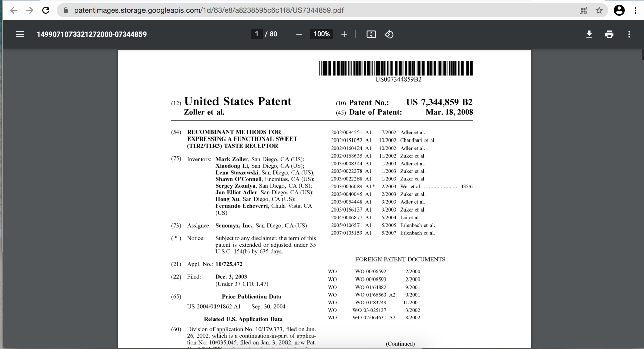The width and height of the screenshot is (644, 349).
Task: Click the total page count '/ 80'
Action: pyautogui.click(x=271, y=34)
